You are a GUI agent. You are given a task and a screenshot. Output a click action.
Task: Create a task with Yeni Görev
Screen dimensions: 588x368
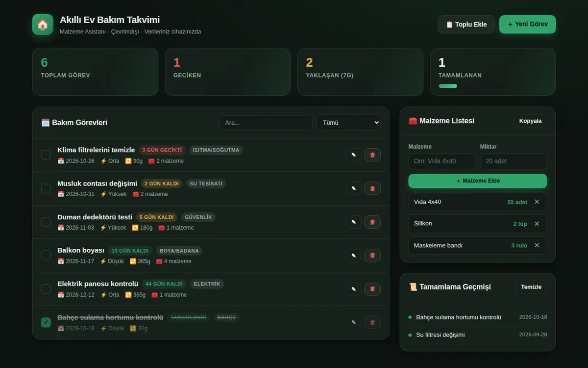pyautogui.click(x=527, y=25)
